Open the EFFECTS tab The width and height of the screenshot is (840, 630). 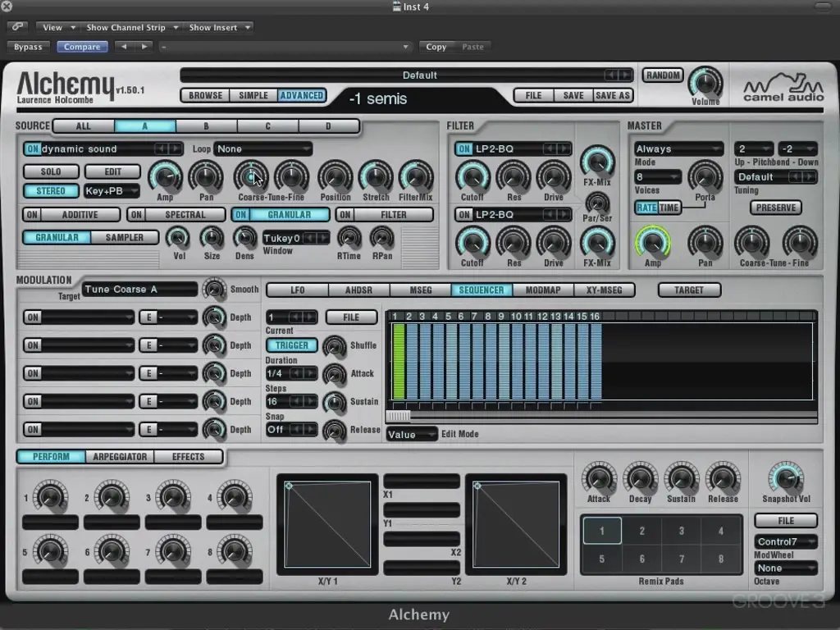point(189,457)
